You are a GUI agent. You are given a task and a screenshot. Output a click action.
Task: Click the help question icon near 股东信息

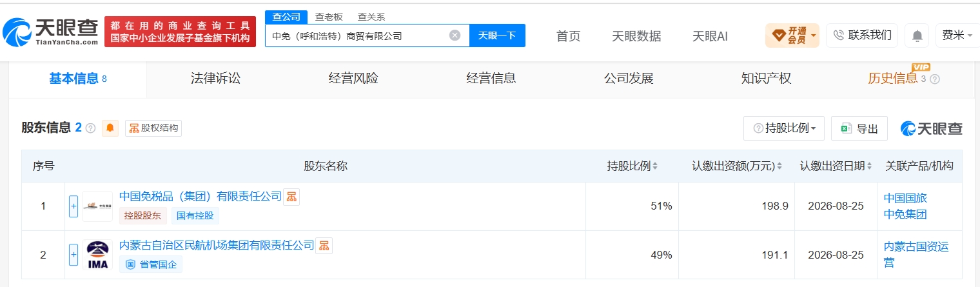point(90,128)
